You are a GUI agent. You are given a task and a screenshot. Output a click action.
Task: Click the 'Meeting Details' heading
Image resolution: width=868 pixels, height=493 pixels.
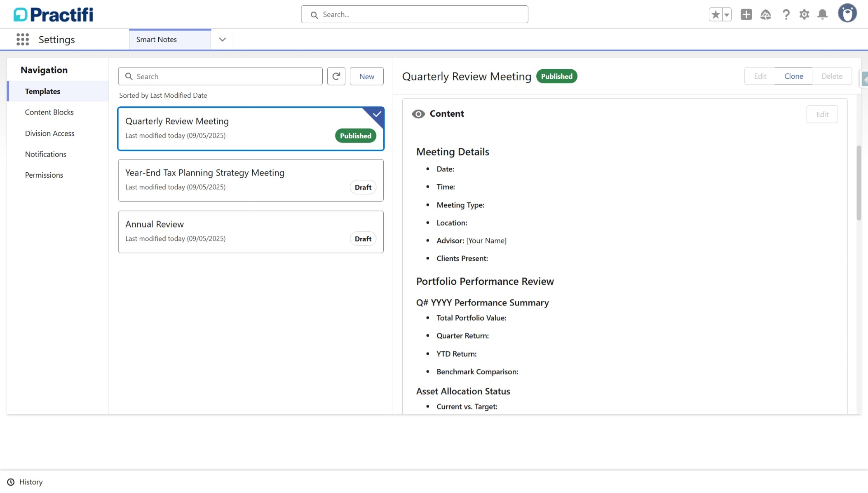(453, 152)
